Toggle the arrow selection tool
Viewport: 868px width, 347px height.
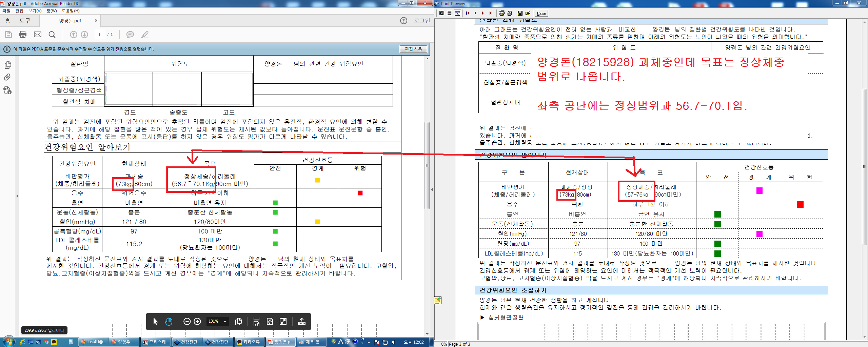tap(155, 321)
